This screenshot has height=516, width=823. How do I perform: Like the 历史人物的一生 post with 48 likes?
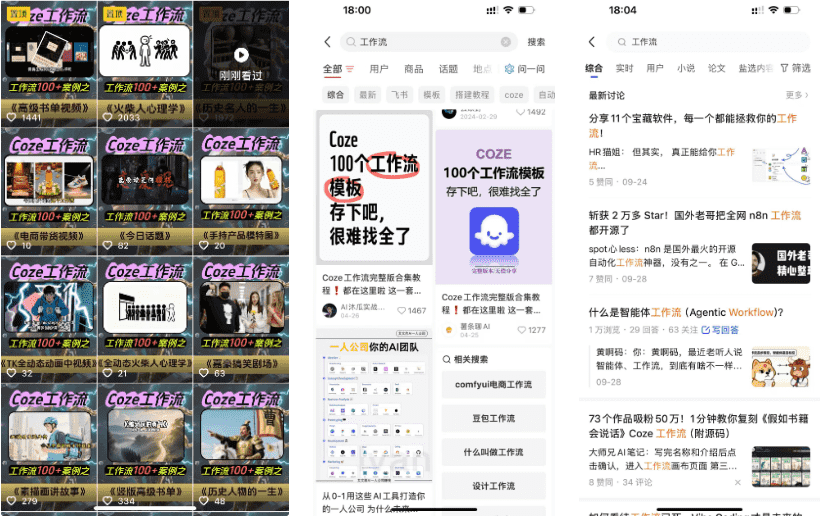pos(204,501)
